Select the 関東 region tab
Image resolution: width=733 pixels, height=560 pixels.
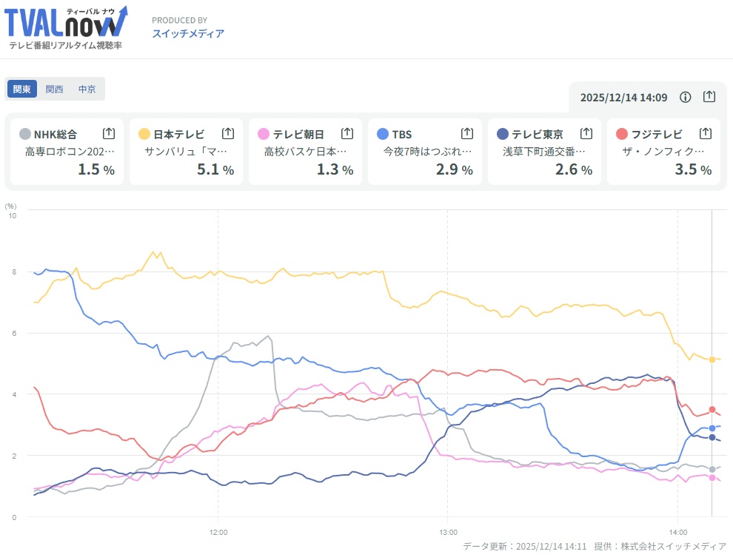(22, 89)
